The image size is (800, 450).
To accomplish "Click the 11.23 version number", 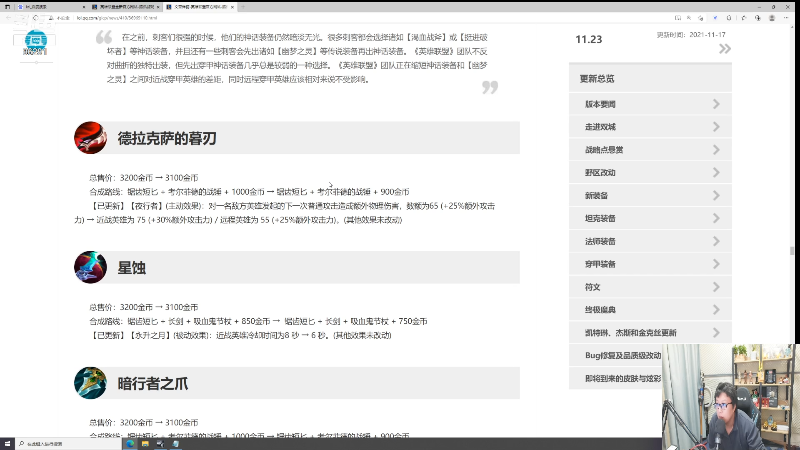I will click(589, 39).
